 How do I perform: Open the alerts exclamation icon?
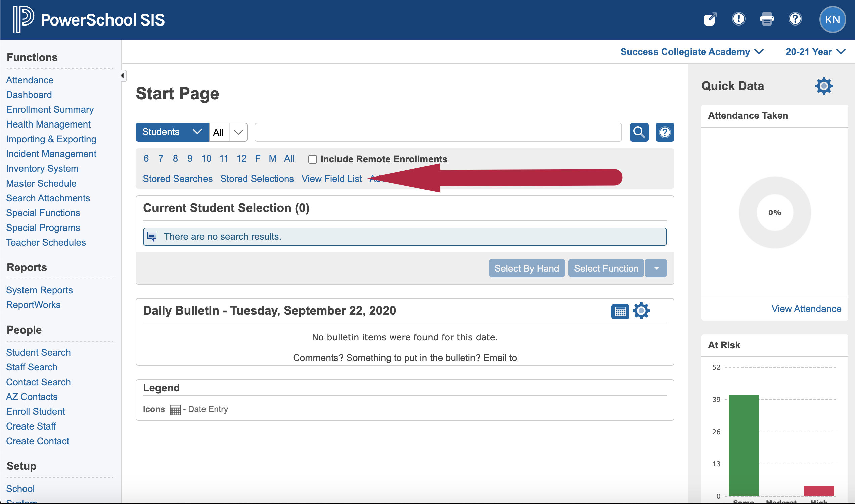point(738,19)
